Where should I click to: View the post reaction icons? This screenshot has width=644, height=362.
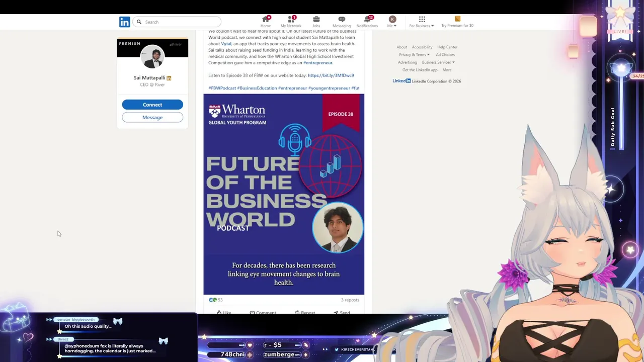(212, 300)
